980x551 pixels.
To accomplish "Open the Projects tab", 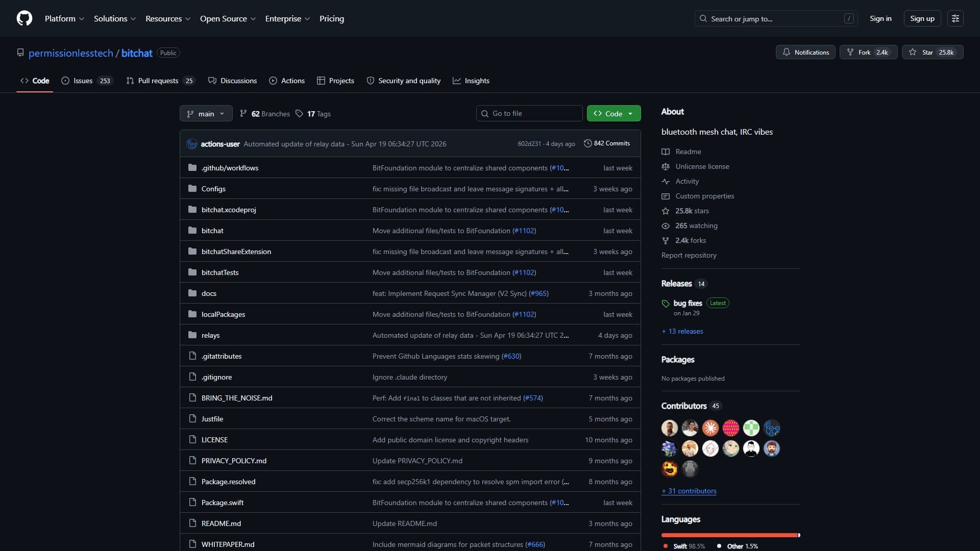I will [x=335, y=81].
